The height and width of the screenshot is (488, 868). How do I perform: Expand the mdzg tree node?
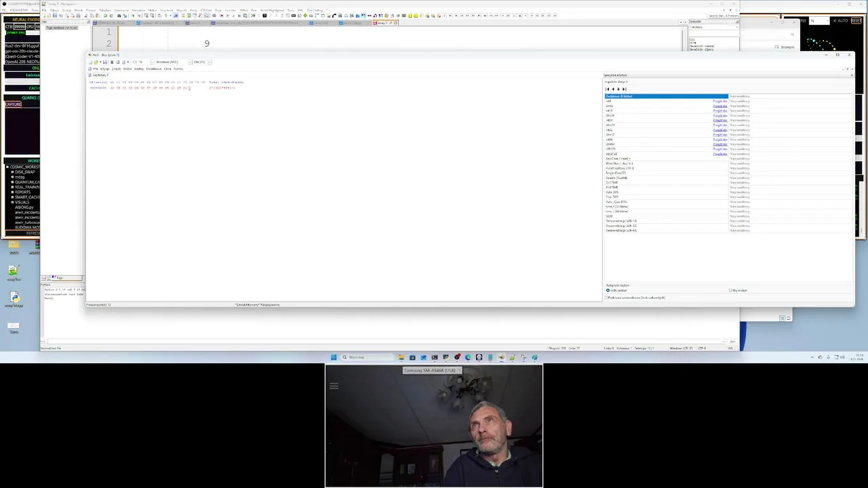12,177
